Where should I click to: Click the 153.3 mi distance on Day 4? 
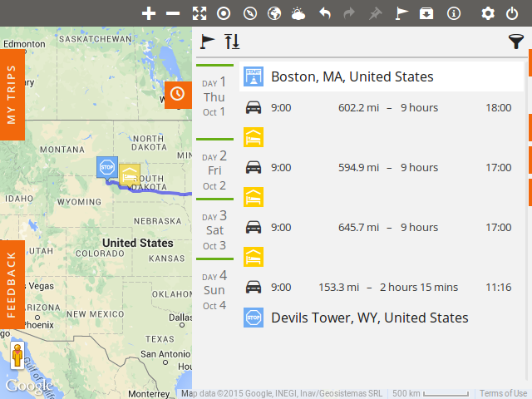pos(338,287)
